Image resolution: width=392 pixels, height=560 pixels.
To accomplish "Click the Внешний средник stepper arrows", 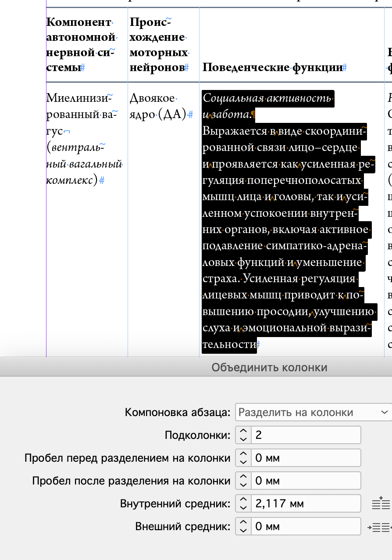I will click(x=243, y=527).
